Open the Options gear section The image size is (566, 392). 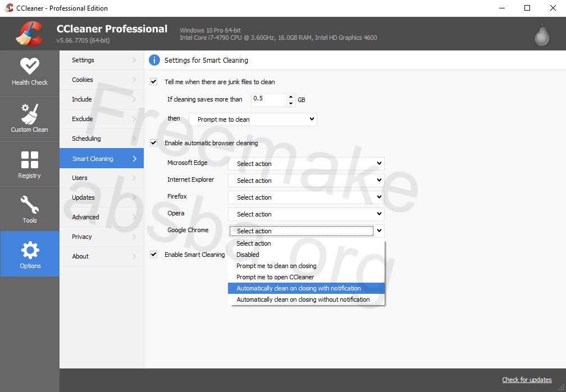(x=30, y=254)
